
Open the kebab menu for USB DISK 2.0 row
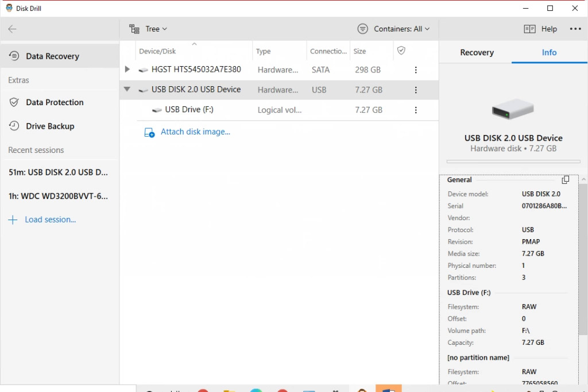pos(416,90)
